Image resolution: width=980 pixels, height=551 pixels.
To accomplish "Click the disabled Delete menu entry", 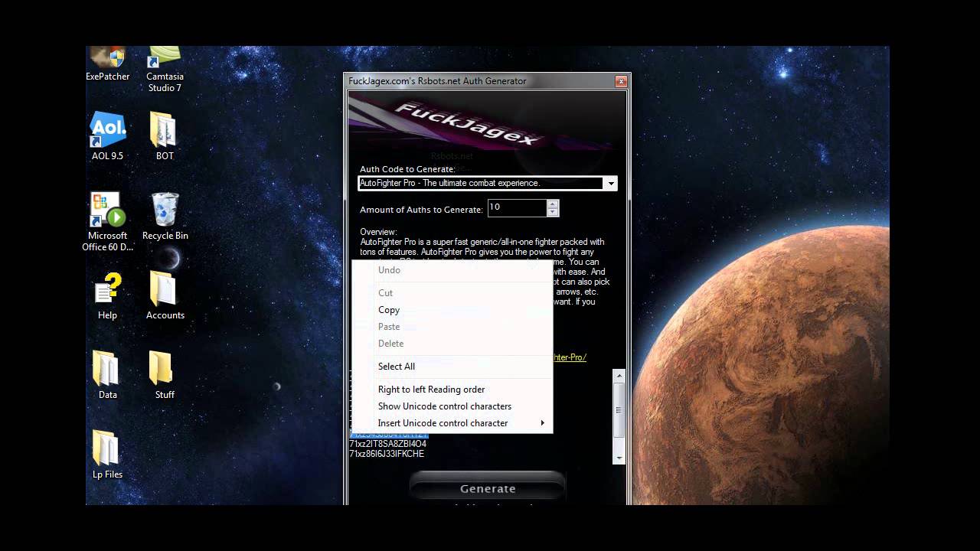I will coord(452,344).
